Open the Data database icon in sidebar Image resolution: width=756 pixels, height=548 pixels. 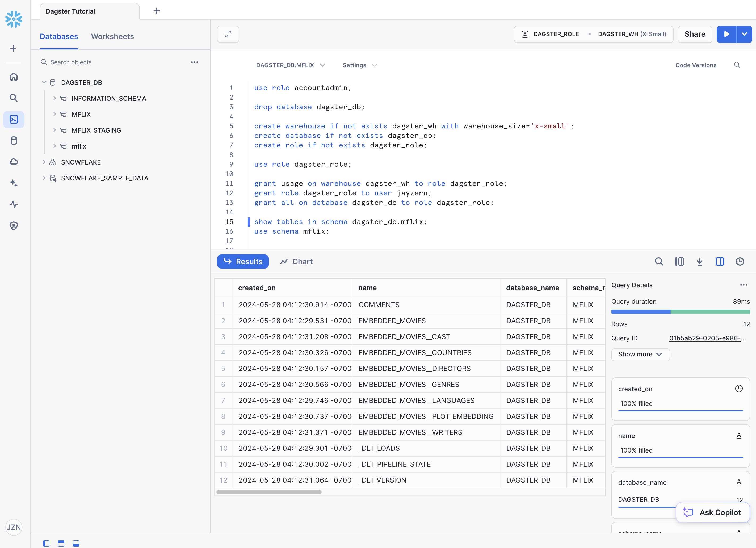tap(14, 141)
